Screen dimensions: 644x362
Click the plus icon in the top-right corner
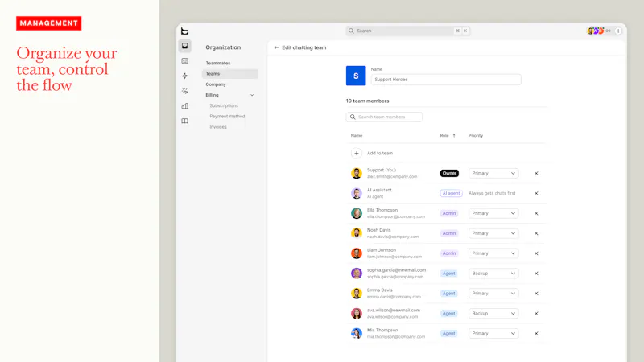point(618,31)
